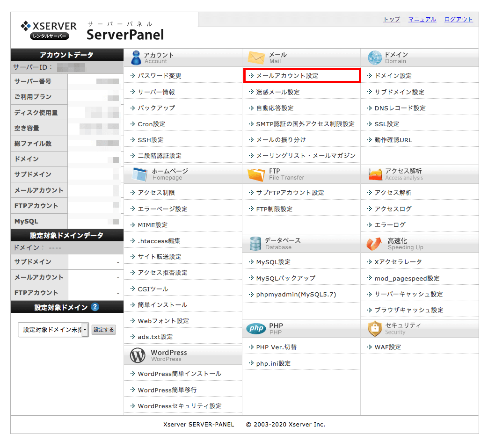Image resolution: width=488 pixels, height=448 pixels.
Task: Open サイト転送設定
Action: coord(160,257)
